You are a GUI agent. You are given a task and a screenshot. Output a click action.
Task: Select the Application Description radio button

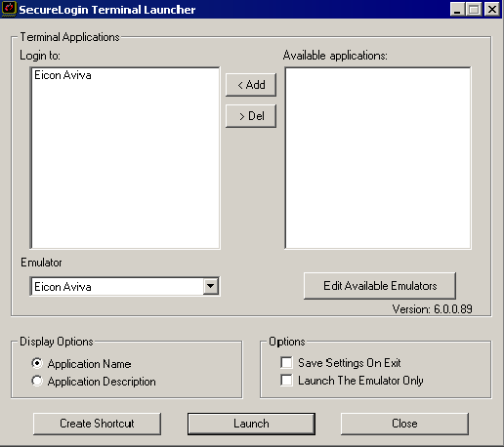click(37, 381)
